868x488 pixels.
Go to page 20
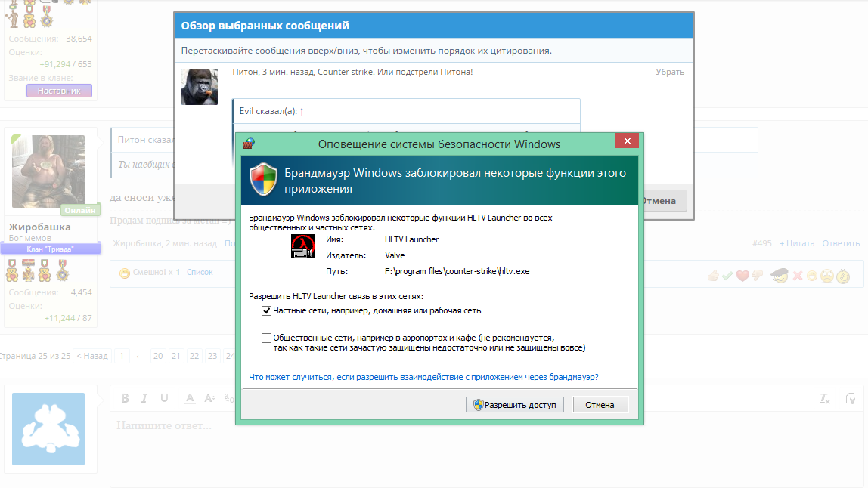(x=158, y=356)
